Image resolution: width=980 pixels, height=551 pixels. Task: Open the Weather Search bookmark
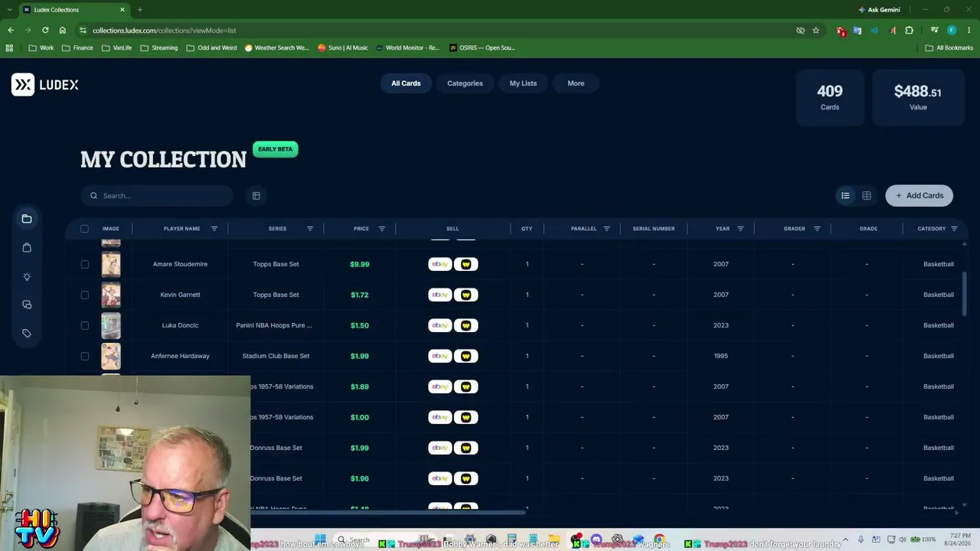(x=276, y=47)
